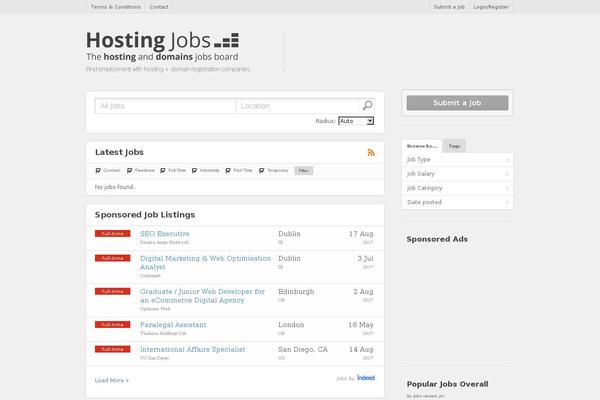The image size is (600, 400).
Task: Click the Indeed logo link
Action: [x=365, y=378]
